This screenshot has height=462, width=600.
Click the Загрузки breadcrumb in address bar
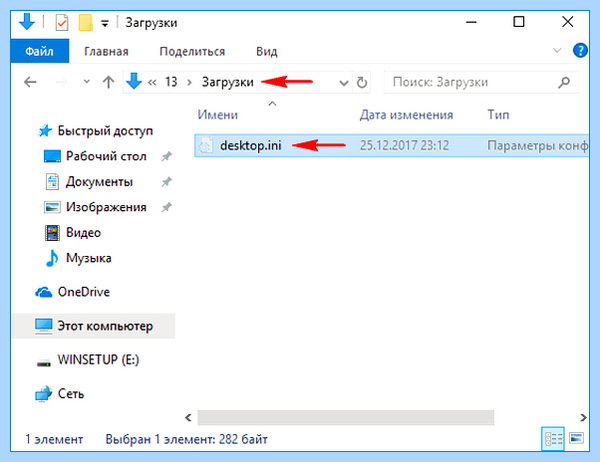[x=228, y=82]
